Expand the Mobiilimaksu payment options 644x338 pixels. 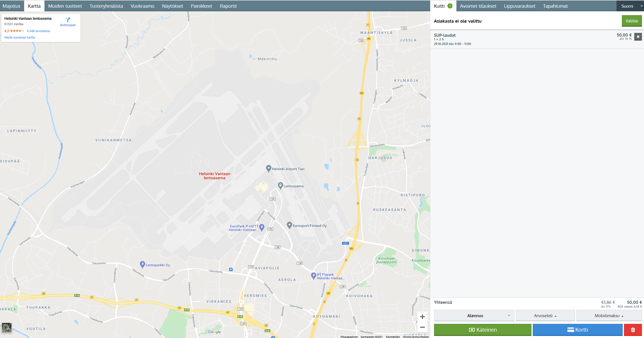click(x=609, y=316)
